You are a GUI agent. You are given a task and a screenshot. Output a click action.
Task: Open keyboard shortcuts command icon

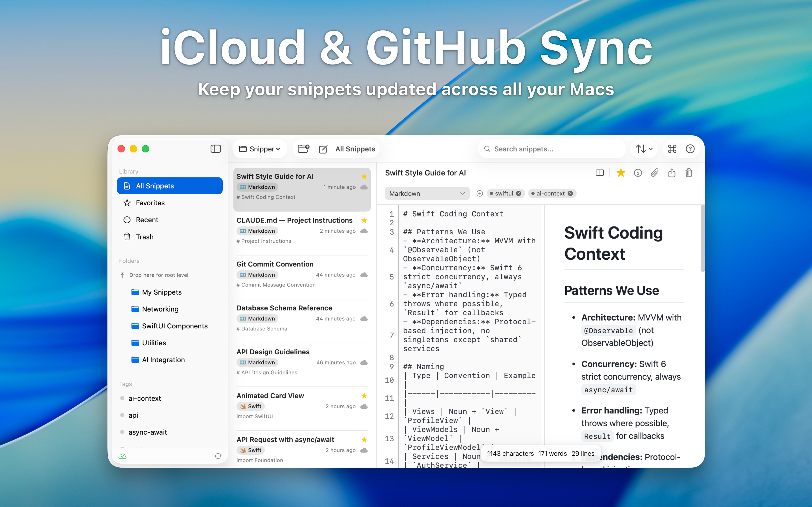[672, 149]
